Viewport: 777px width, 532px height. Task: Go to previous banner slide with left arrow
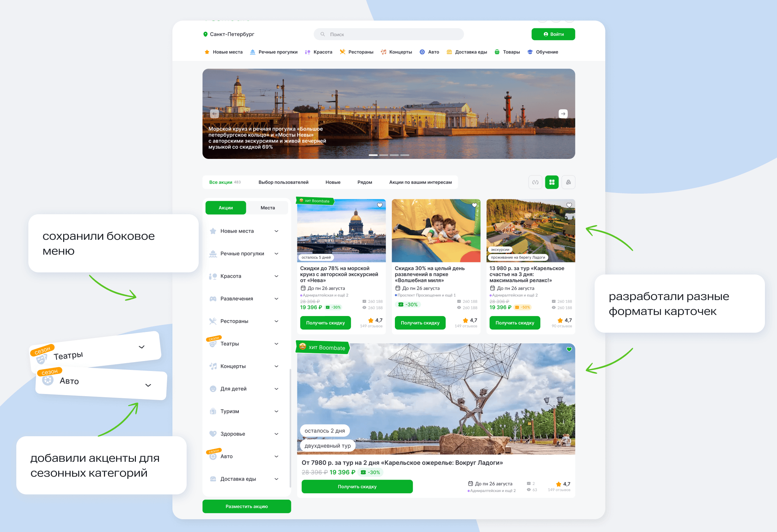pos(214,114)
